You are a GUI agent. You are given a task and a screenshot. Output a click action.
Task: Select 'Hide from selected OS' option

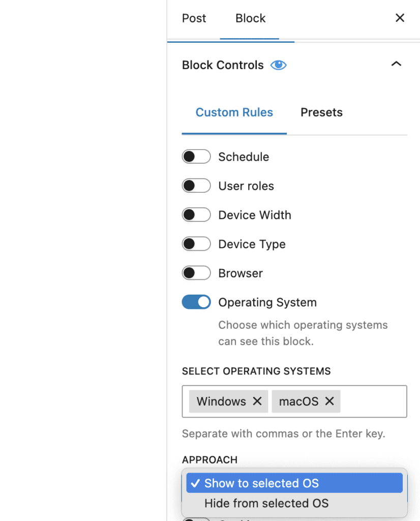(x=266, y=503)
